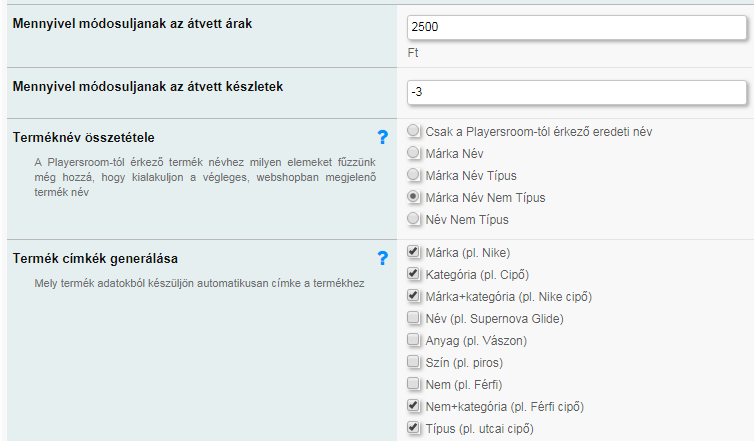The height and width of the screenshot is (441, 754).
Task: Disable 'Márka+kategória (pl. Nike cipő)' tag
Action: (414, 296)
